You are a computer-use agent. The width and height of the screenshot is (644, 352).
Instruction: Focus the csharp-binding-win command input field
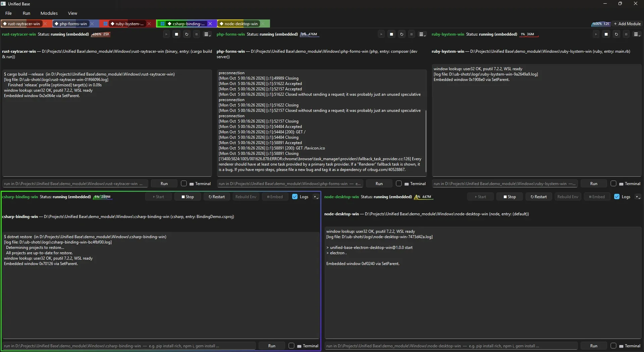129,346
